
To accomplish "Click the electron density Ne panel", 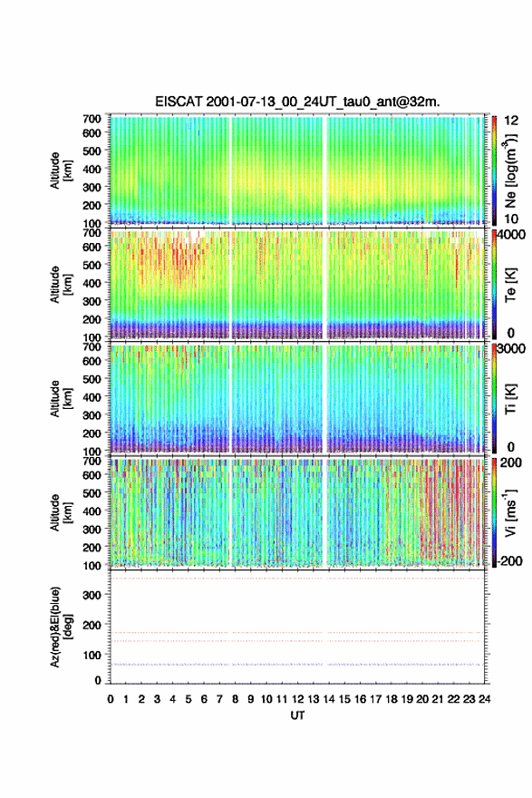I will [x=297, y=170].
